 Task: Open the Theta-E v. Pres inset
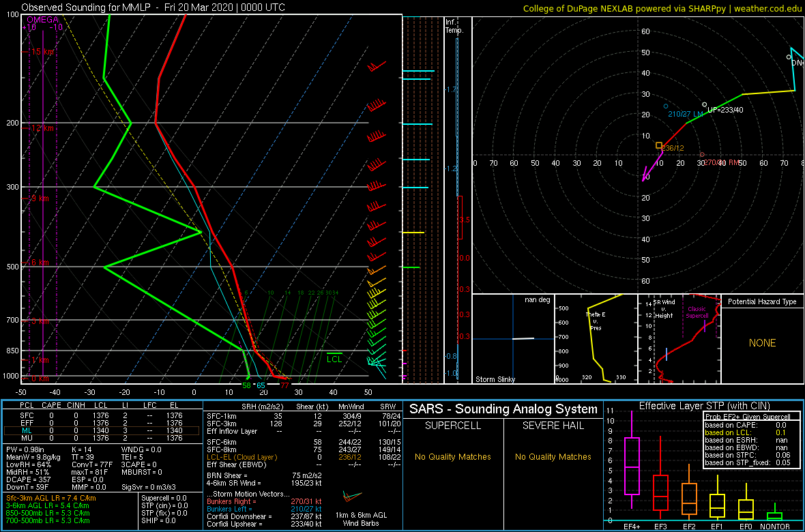(x=595, y=339)
